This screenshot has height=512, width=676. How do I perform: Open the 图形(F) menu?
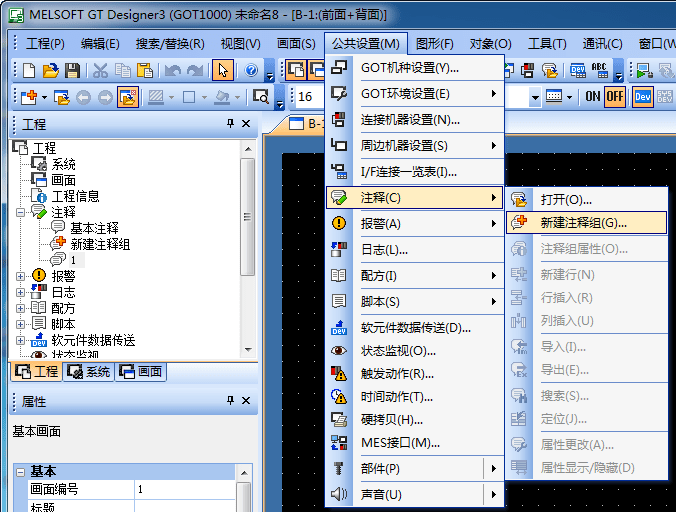434,44
